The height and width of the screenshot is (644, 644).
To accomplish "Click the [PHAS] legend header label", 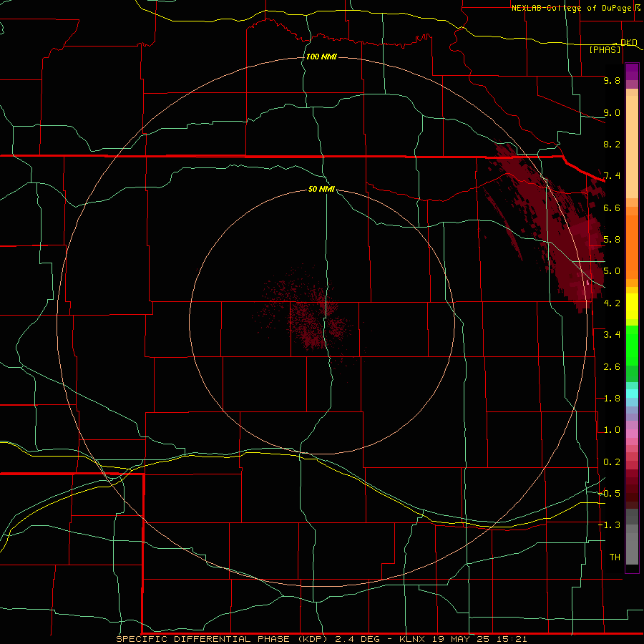I will point(605,49).
